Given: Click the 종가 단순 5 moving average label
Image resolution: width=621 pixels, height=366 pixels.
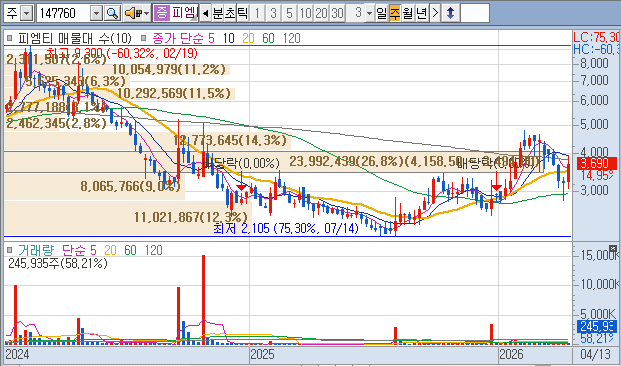Looking at the screenshot, I should click(183, 38).
